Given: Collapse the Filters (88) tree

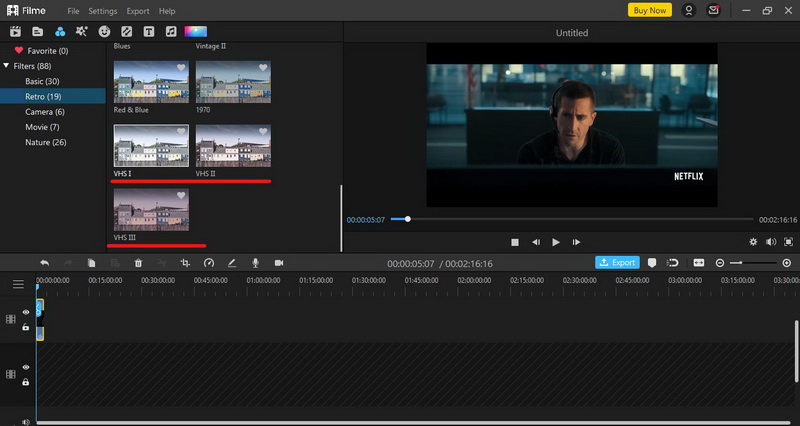Looking at the screenshot, I should click(6, 66).
